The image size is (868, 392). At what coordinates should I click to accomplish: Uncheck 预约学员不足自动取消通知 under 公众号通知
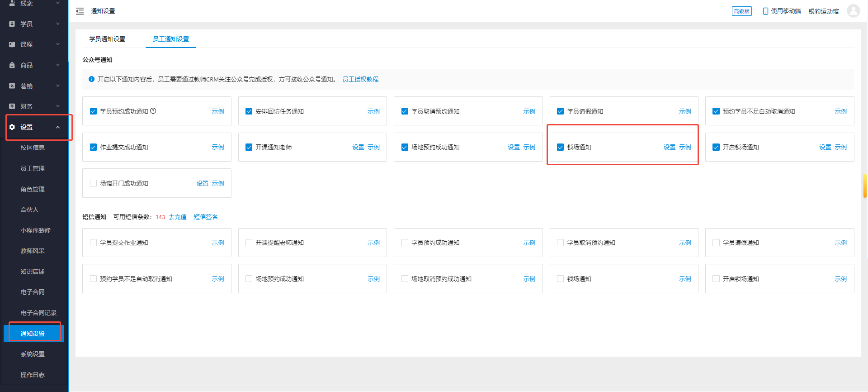[x=716, y=111]
